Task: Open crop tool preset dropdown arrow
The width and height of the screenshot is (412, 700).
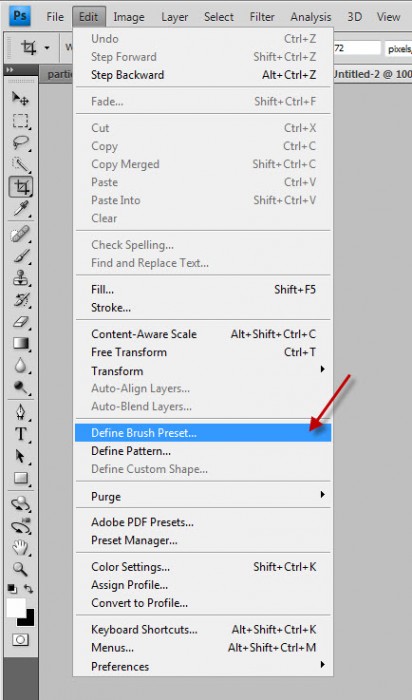Action: [x=47, y=48]
